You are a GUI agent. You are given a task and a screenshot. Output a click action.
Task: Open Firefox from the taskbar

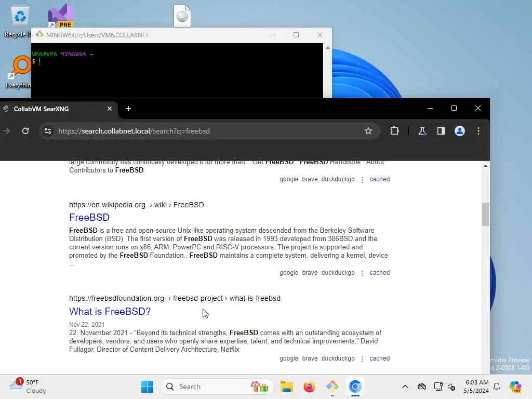point(309,387)
